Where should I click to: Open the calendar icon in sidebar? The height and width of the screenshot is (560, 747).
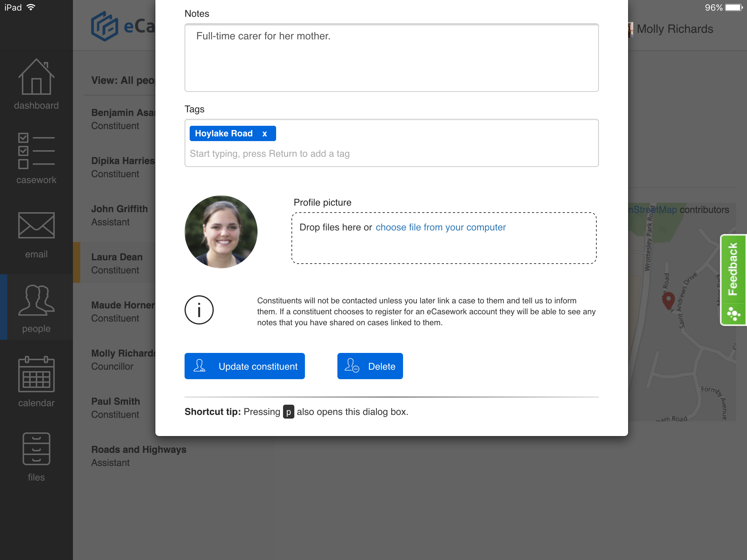pyautogui.click(x=36, y=382)
